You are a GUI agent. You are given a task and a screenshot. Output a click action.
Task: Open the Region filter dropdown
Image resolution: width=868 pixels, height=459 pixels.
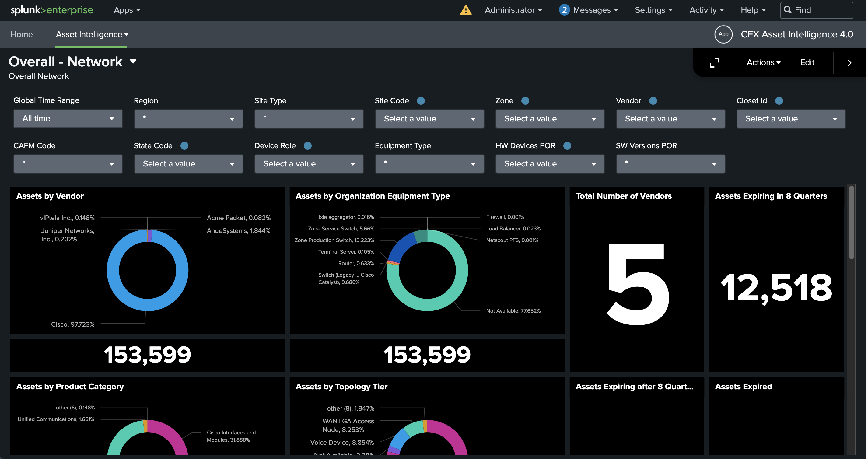(188, 119)
